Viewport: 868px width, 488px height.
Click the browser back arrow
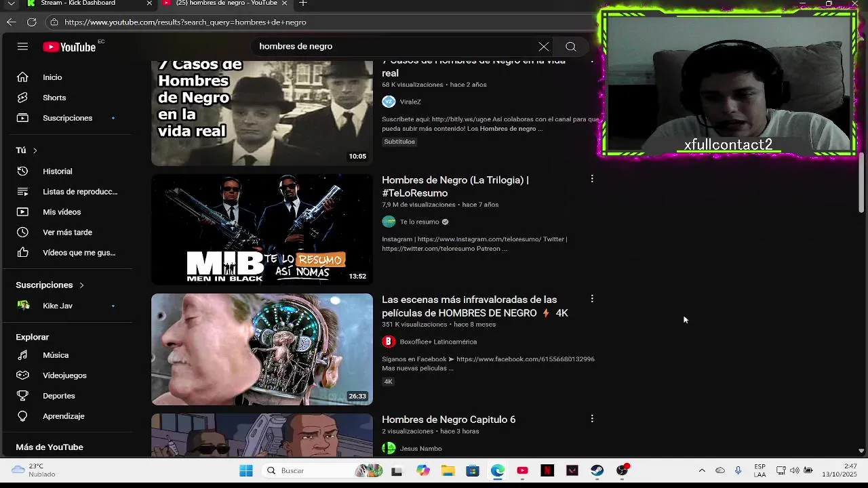coord(11,22)
